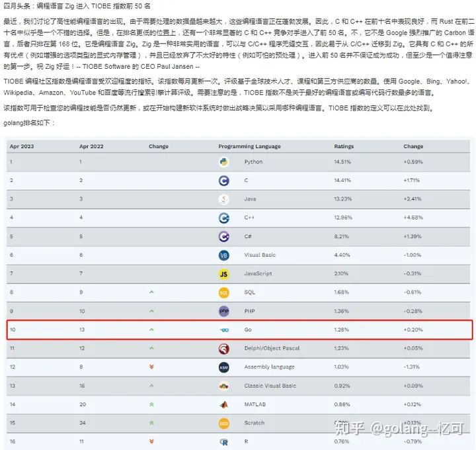Click the MATLAB logo icon
Image resolution: width=476 pixels, height=450 pixels.
223,405
